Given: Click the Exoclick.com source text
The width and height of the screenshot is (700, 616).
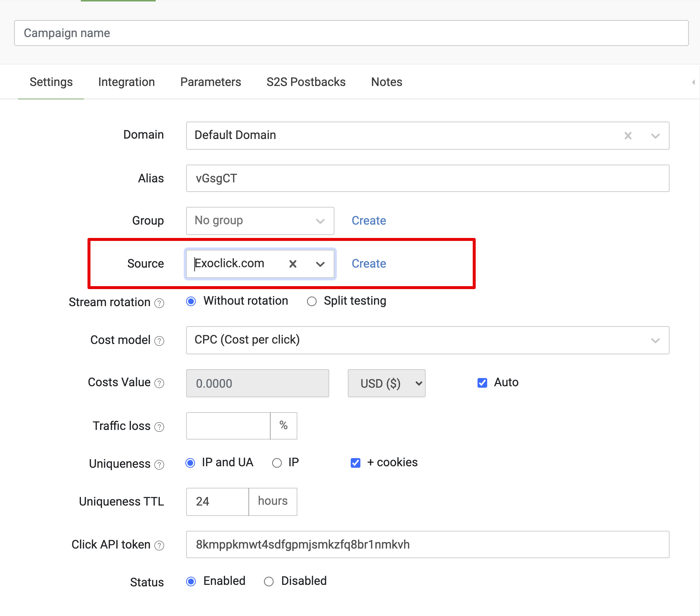Looking at the screenshot, I should coord(230,263).
